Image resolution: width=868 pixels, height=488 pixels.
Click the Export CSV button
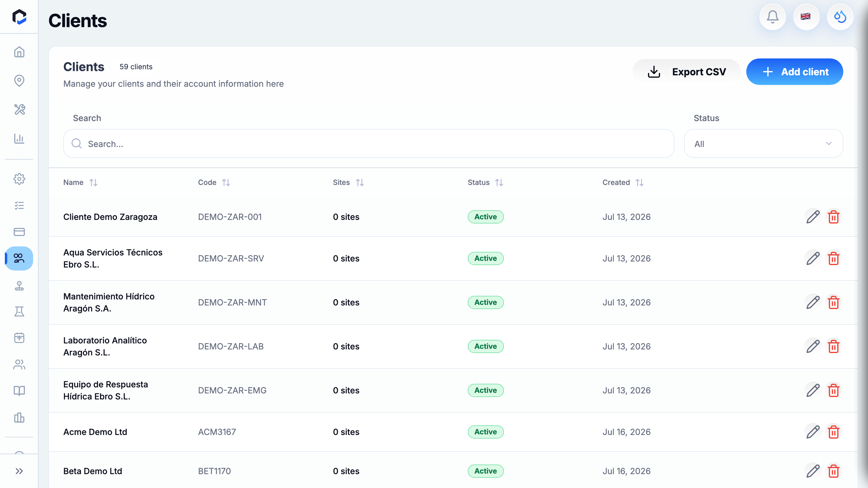686,72
